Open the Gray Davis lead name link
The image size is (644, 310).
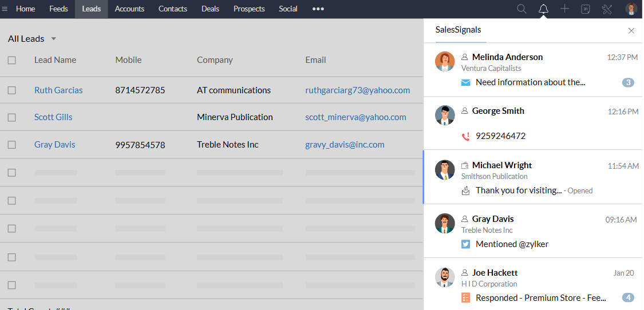point(54,145)
